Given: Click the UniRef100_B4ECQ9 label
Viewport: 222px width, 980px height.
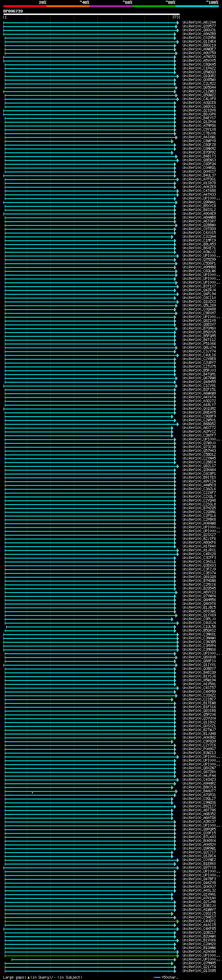Looking at the screenshot, I should 199,673.
